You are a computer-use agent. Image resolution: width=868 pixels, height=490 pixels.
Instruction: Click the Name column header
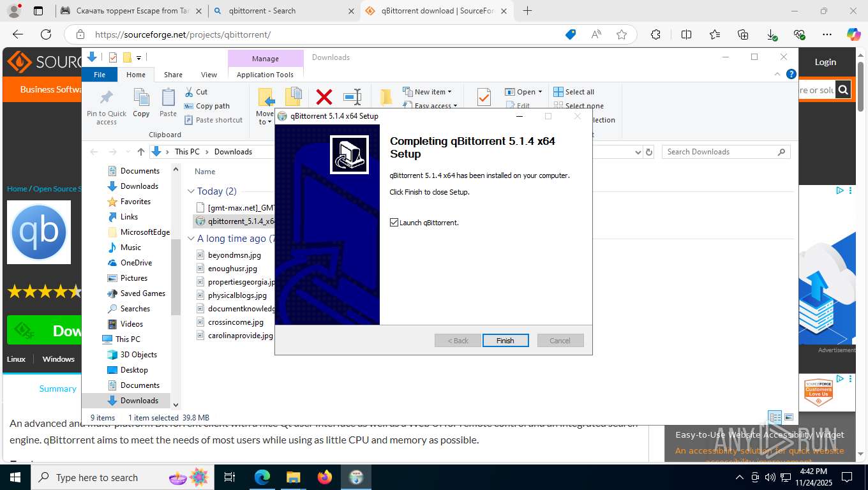point(205,172)
